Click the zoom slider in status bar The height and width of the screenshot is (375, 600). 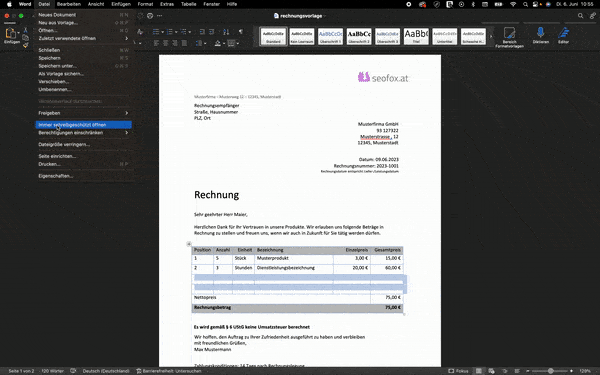(551, 371)
